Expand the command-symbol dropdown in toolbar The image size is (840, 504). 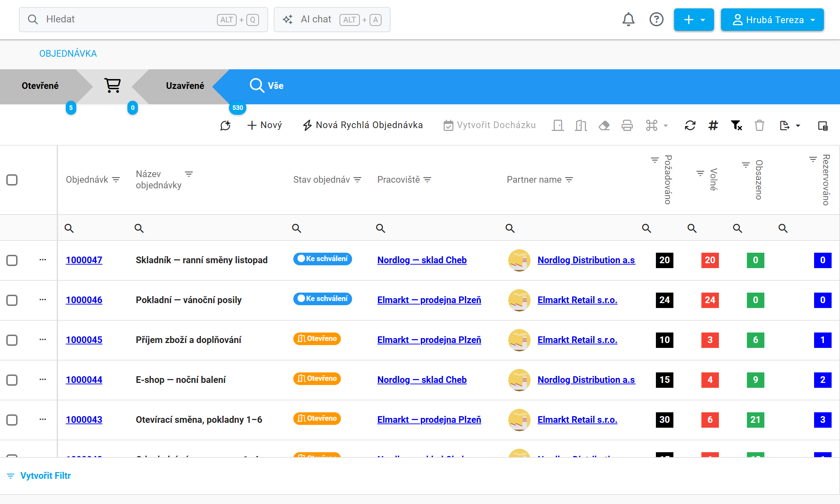657,125
